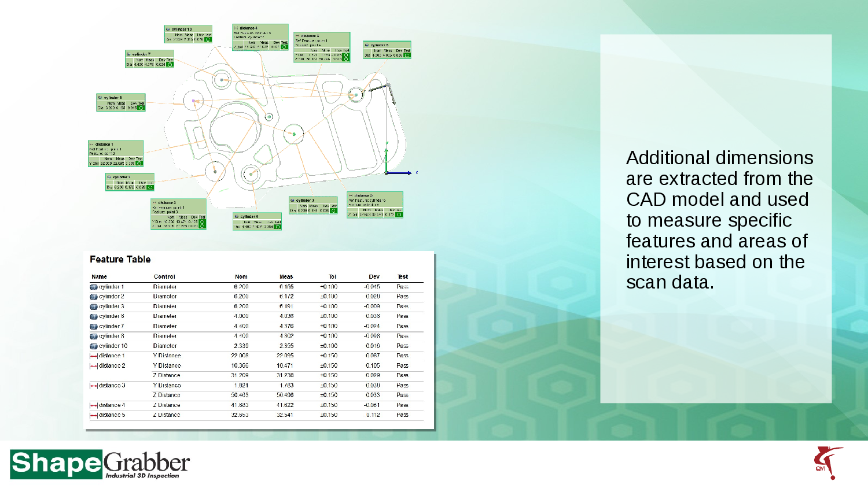Click the cylinder 2 row icon

click(x=94, y=297)
